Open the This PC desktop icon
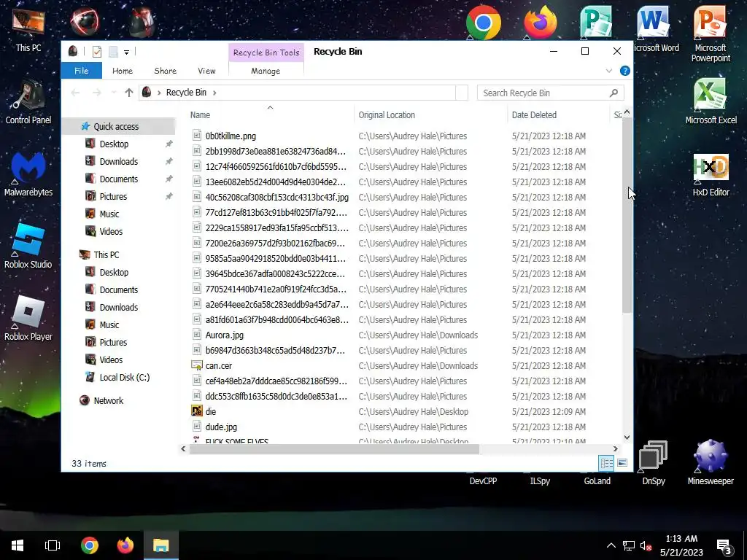This screenshot has height=560, width=747. [28, 29]
